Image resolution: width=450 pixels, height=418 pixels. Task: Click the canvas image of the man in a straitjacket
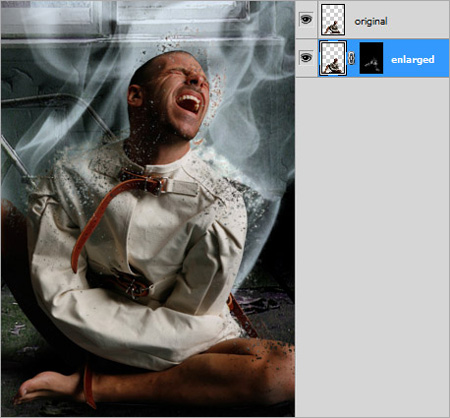click(148, 209)
